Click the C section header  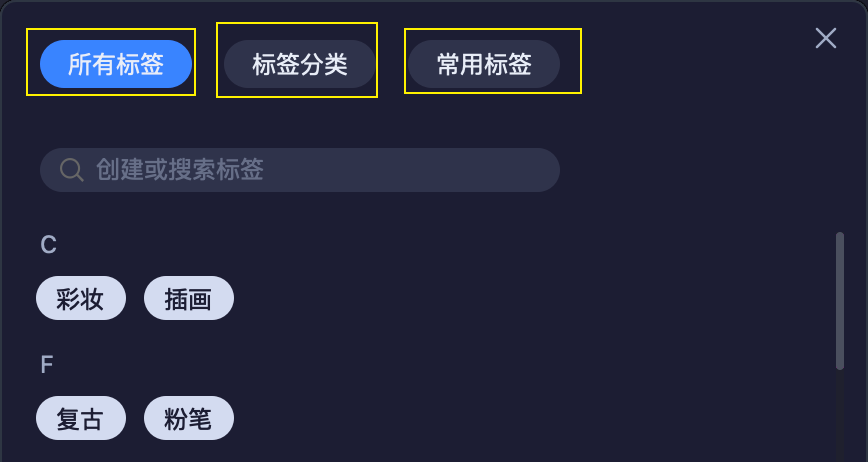pos(49,245)
